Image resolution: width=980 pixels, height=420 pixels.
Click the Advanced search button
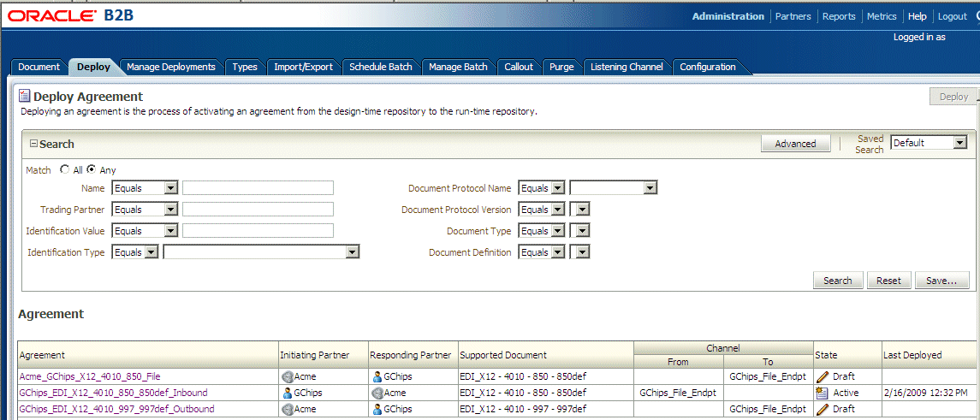796,144
